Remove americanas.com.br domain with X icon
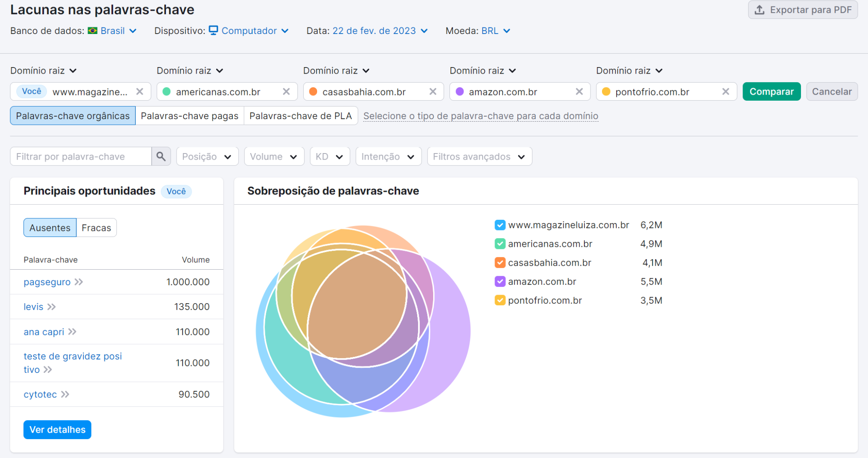The height and width of the screenshot is (458, 868). (x=286, y=92)
